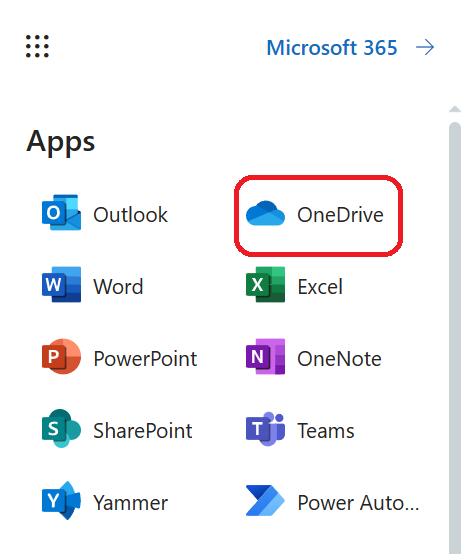Open the Teams app icon
466x554 pixels.
coord(265,429)
